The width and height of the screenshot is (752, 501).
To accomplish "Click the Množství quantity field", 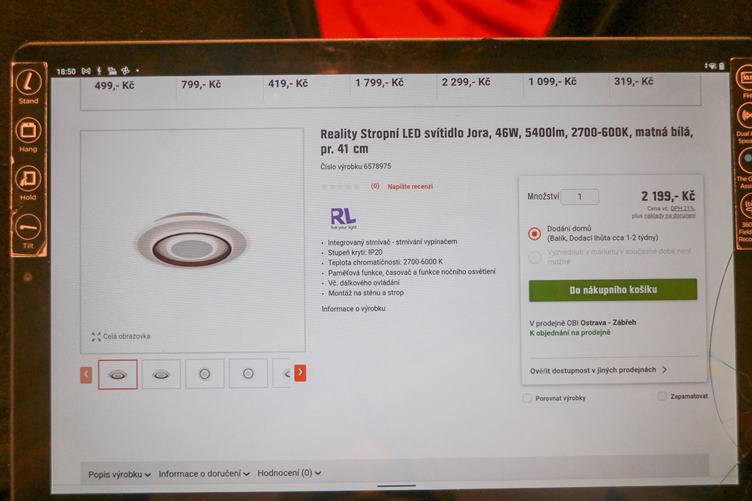I will pos(580,197).
